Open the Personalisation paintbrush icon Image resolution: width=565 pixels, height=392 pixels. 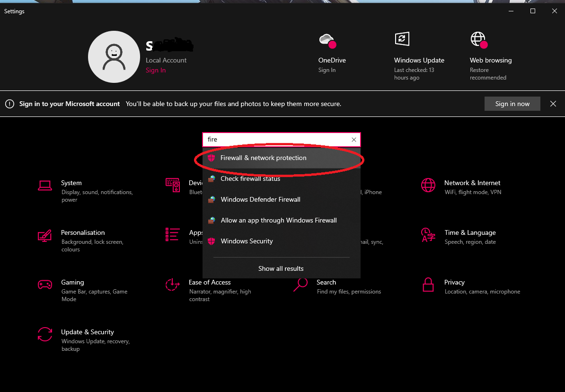pos(44,235)
